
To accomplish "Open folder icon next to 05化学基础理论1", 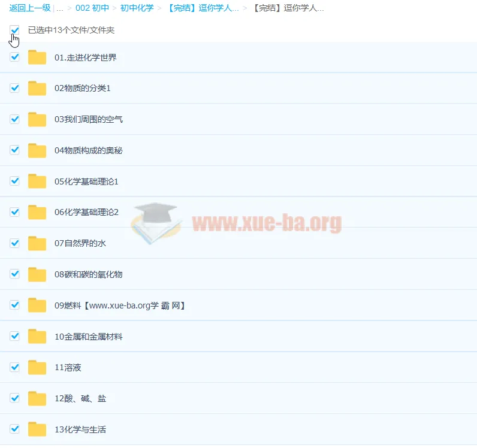I will point(37,181).
